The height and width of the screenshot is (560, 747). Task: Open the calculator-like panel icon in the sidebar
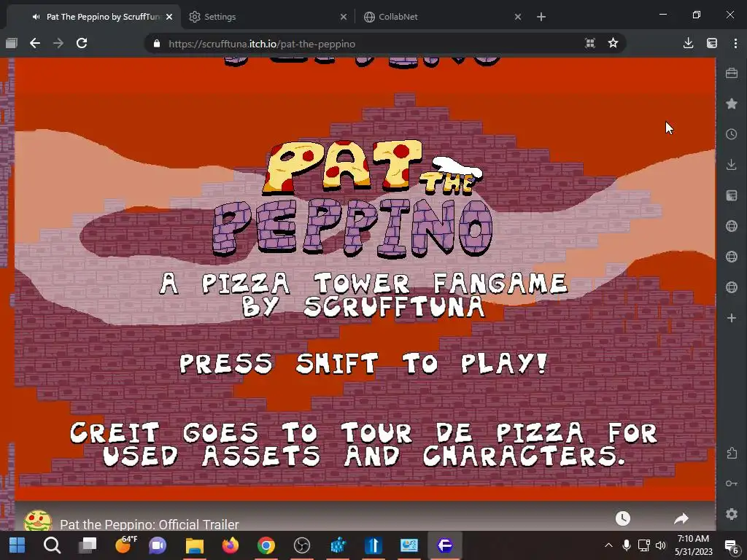(732, 195)
